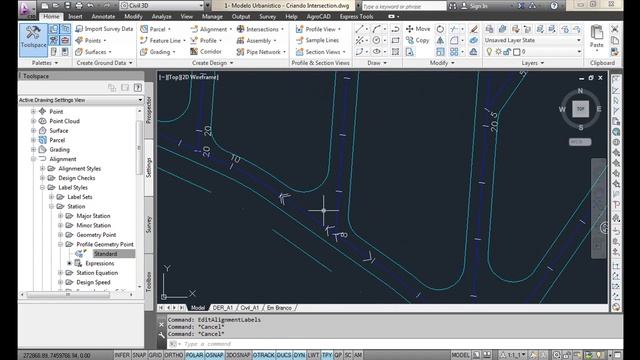Close the command line with X icon
Viewport: 640px width, 360px height.
click(x=161, y=325)
